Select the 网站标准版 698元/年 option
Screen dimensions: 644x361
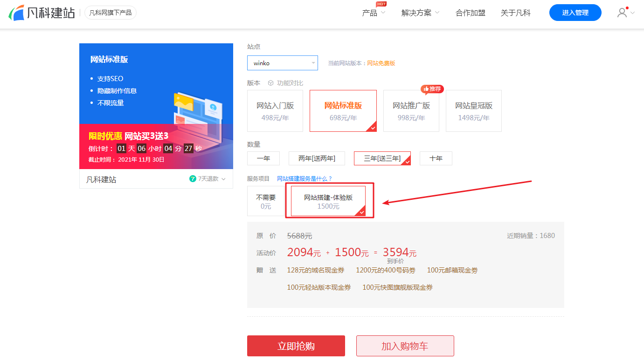(343, 111)
